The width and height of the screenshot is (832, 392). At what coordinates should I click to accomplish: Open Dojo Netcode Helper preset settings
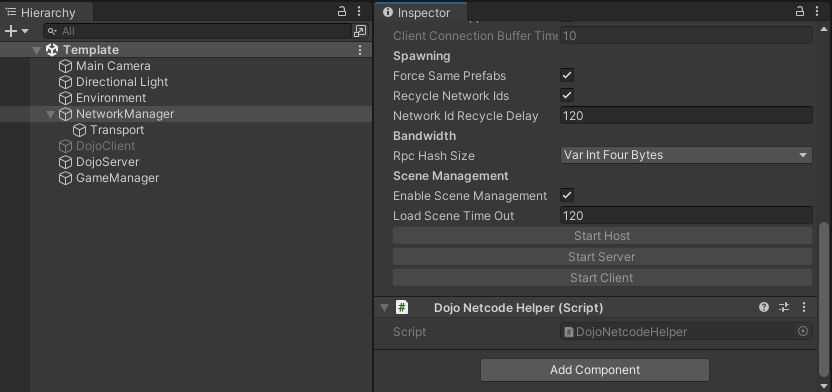tap(784, 307)
